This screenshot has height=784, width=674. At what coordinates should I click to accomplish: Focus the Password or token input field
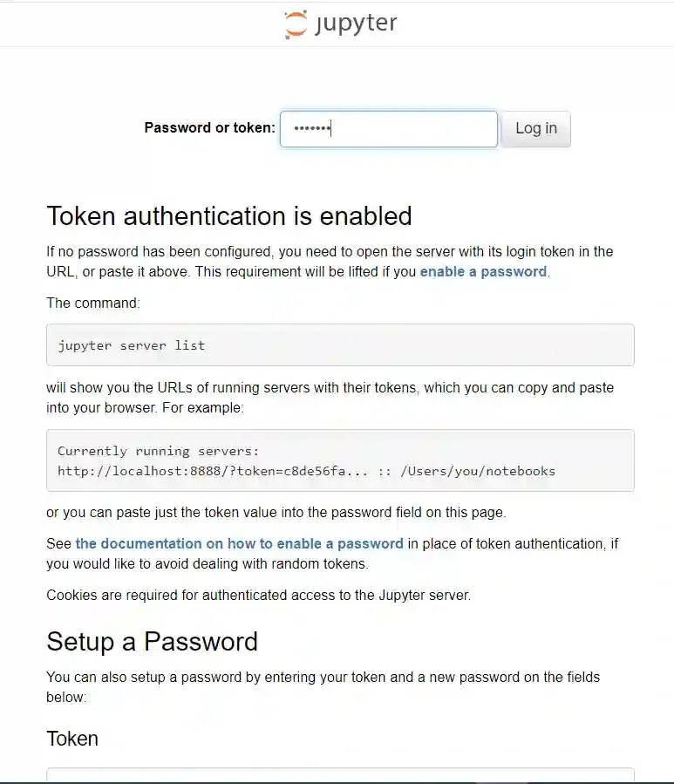[388, 129]
